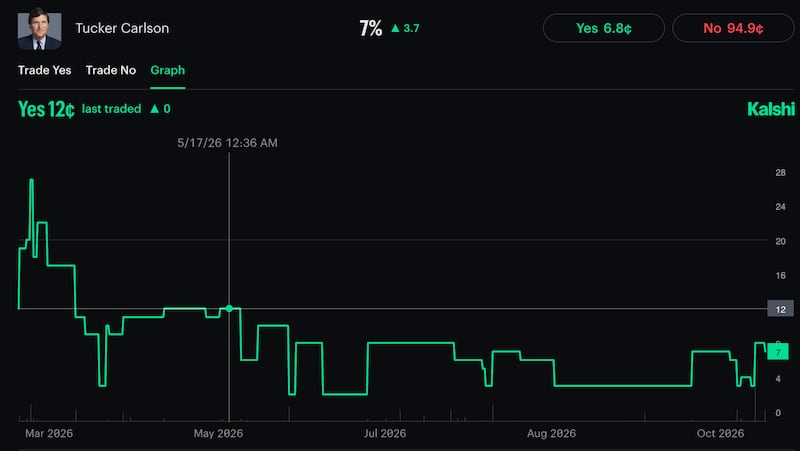Open the Trade Yes tab
800x451 pixels.
click(x=44, y=70)
